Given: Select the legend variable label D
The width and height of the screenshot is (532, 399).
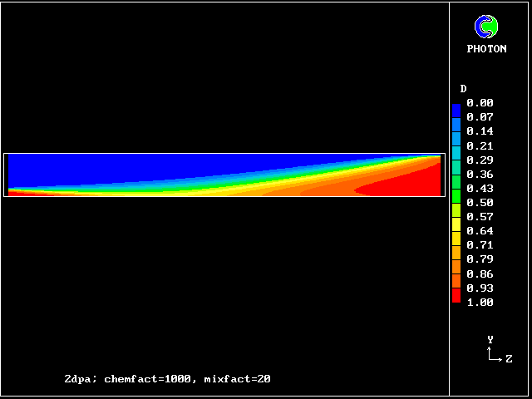Looking at the screenshot, I should [463, 88].
